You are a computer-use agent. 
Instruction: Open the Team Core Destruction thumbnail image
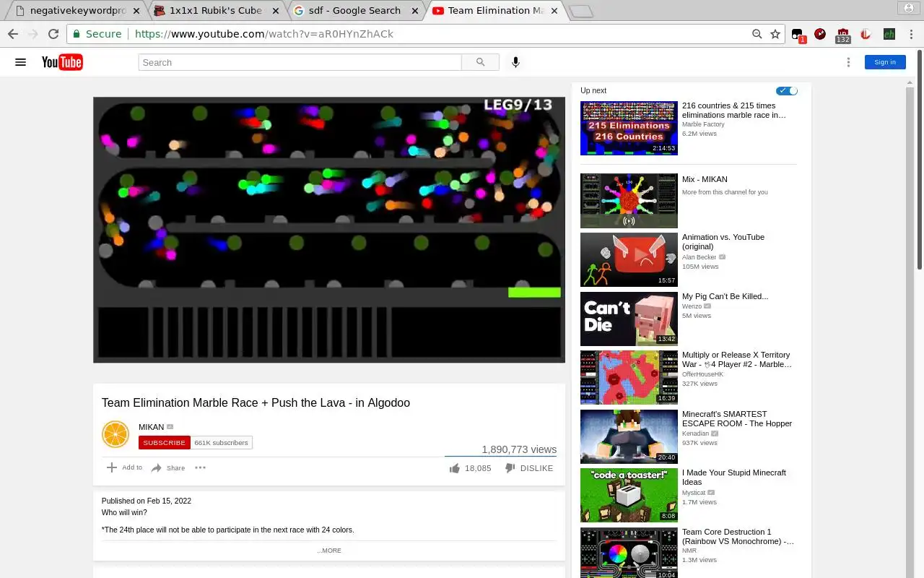(629, 553)
